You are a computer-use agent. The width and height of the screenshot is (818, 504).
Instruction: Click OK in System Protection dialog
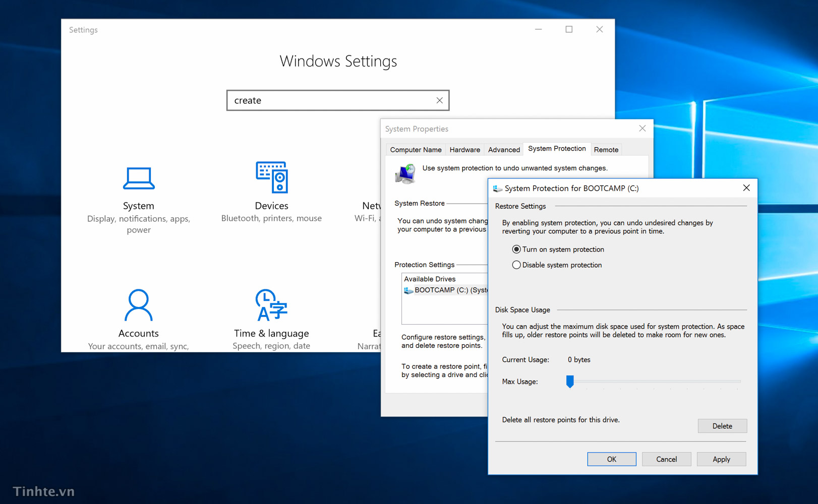tap(612, 459)
